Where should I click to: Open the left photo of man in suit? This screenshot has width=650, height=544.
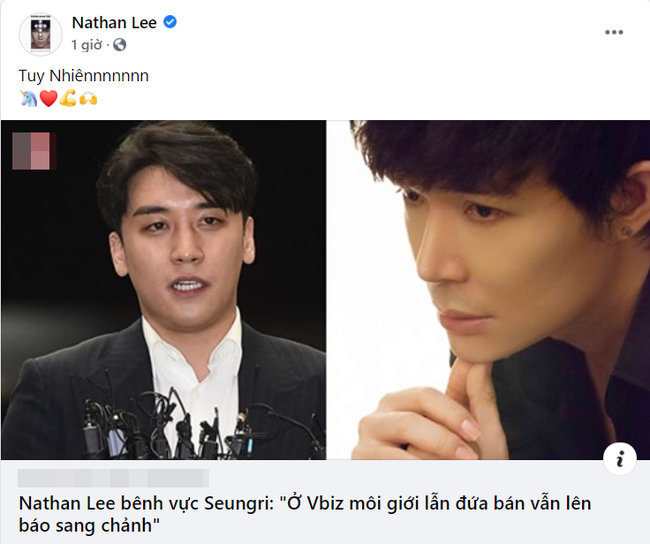pyautogui.click(x=163, y=290)
